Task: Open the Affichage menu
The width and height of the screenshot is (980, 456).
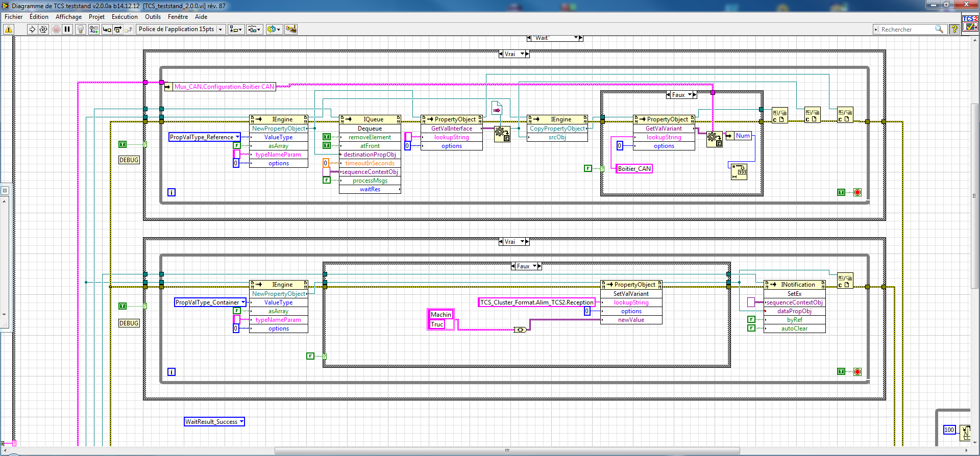Action: [x=68, y=17]
